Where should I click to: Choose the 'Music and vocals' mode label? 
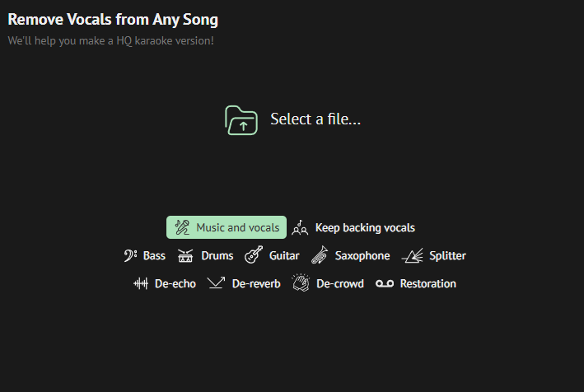click(x=237, y=227)
